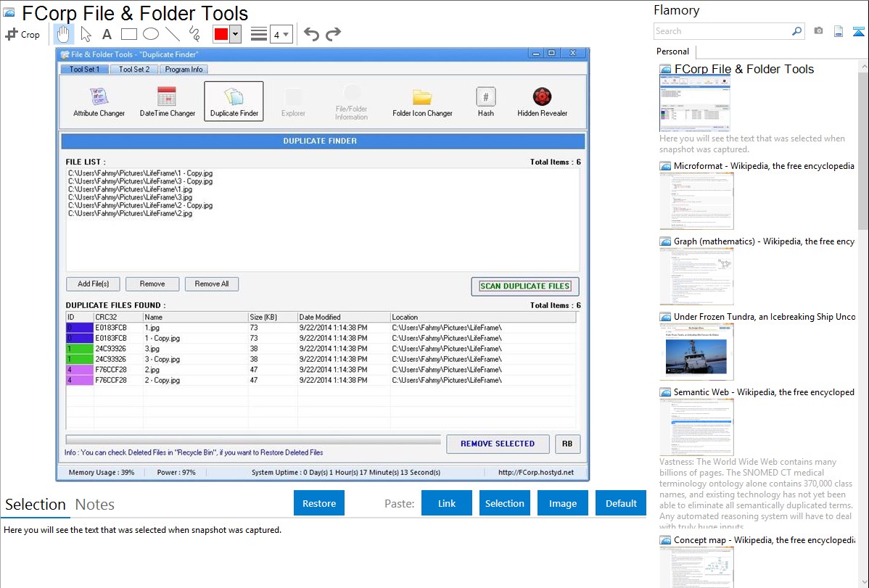Click the Add File(s) button

(x=93, y=283)
